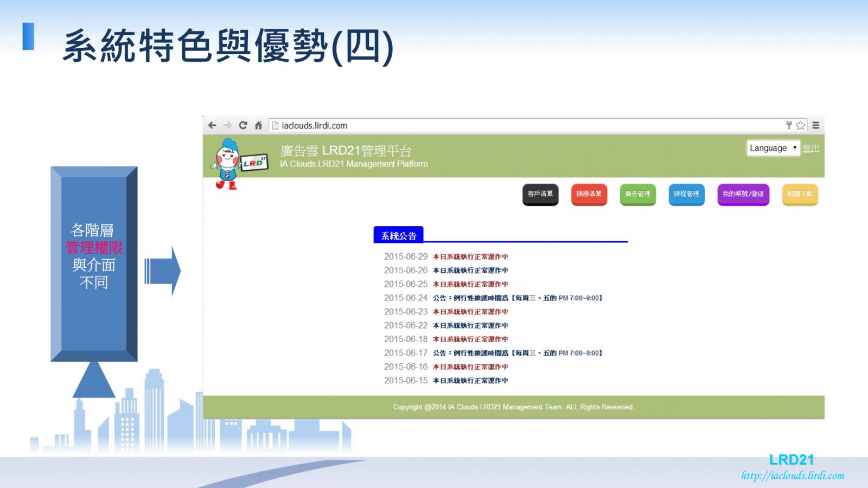The image size is (868, 488).
Task: Open the green 廣告管理 button
Action: pyautogui.click(x=638, y=194)
